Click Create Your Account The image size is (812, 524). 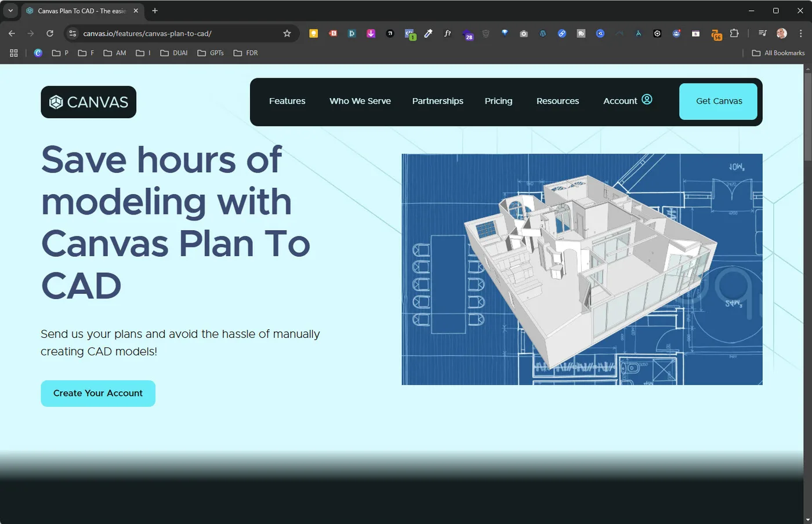tap(97, 393)
